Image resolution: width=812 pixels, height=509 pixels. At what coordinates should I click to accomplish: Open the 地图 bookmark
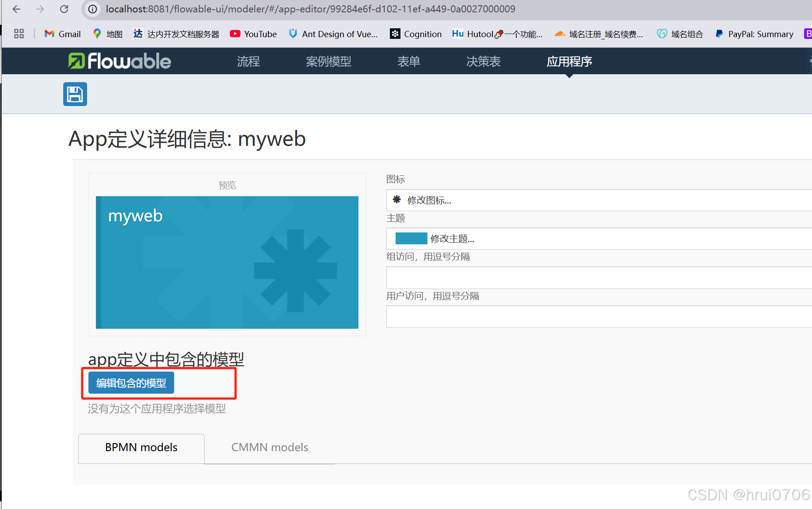[107, 34]
